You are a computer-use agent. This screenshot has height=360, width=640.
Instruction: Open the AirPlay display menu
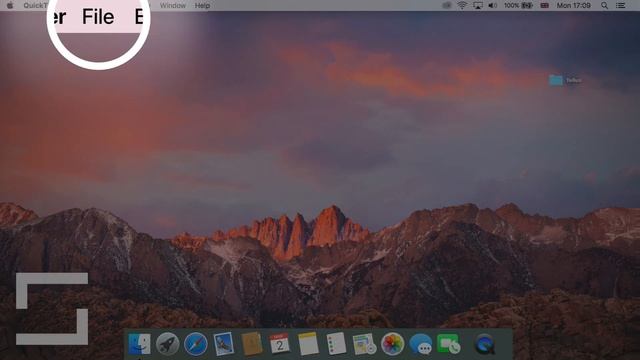coord(478,5)
